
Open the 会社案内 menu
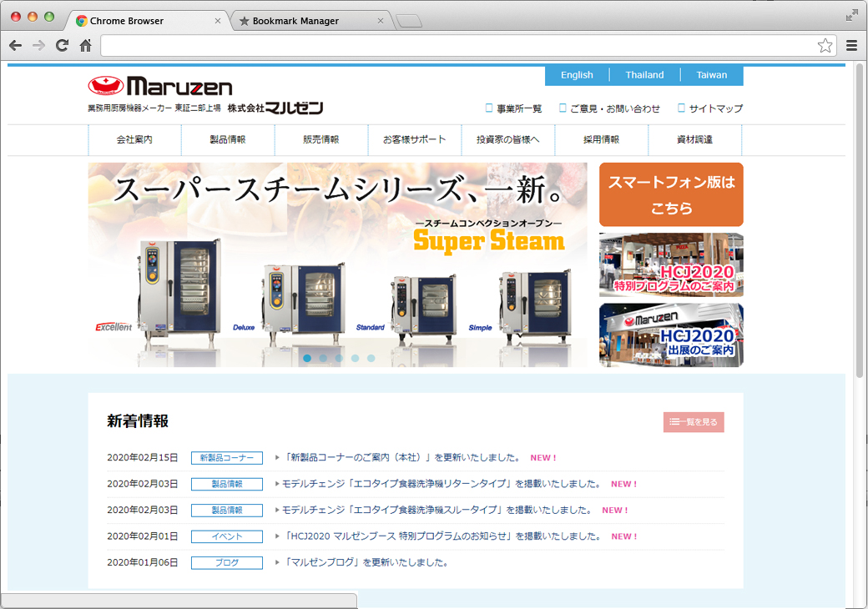(x=134, y=140)
